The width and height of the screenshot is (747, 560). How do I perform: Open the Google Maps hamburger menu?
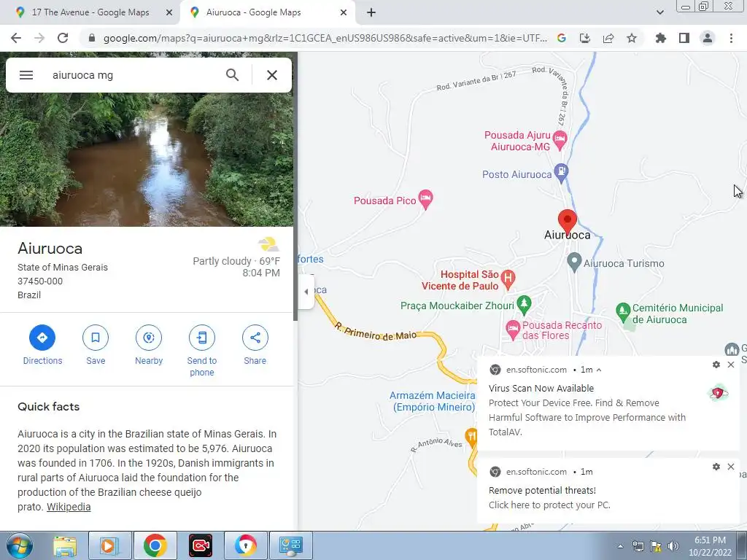(26, 75)
